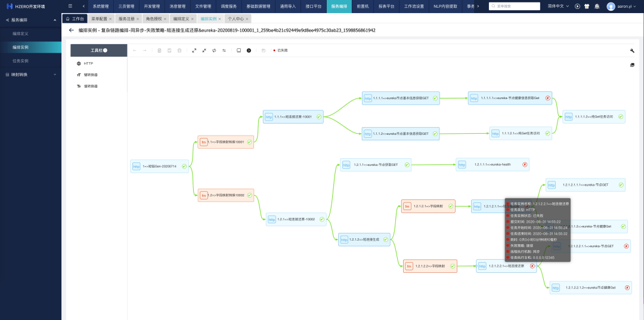Click the theme shirt icon in header
644x320 pixels.
click(x=587, y=7)
